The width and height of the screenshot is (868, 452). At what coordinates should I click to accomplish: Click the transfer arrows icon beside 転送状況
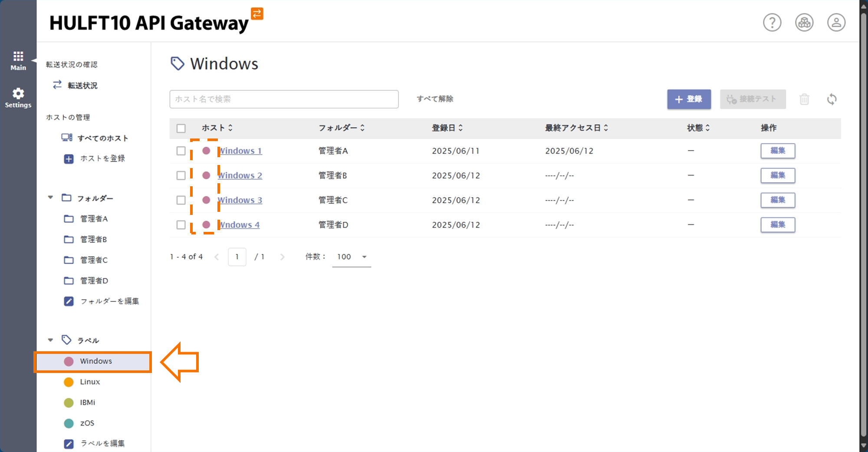tap(57, 85)
